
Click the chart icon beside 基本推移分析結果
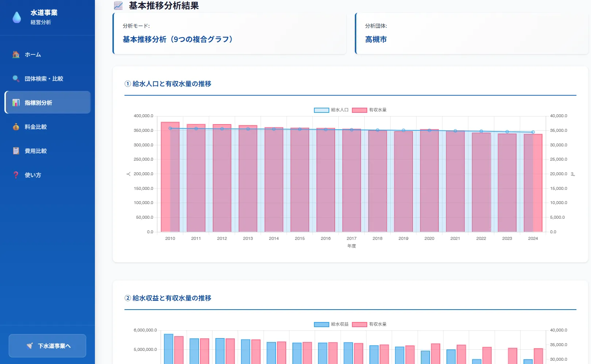[118, 5]
